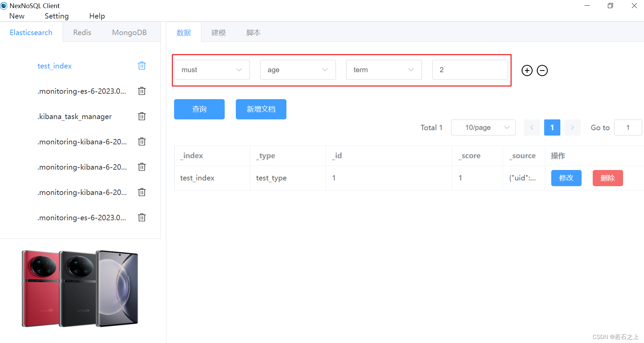Add a new query condition with plus icon

click(x=527, y=70)
